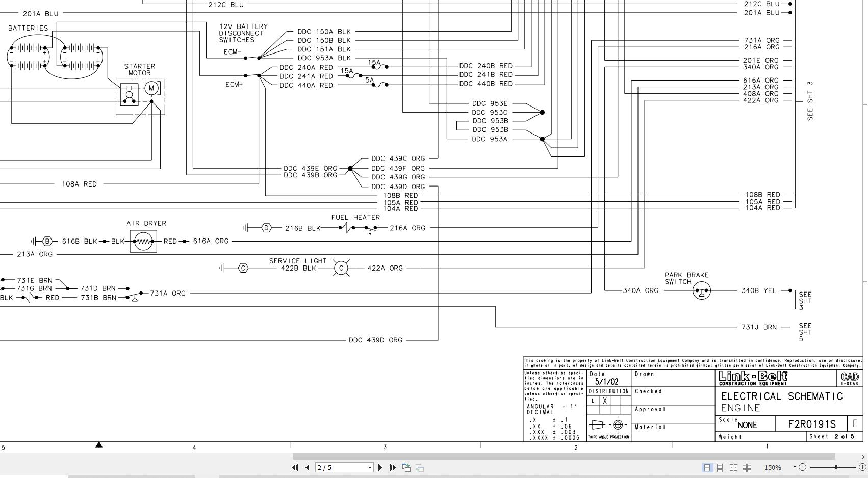The height and width of the screenshot is (478, 868).
Task: Click the 150% zoom level label
Action: point(773,467)
